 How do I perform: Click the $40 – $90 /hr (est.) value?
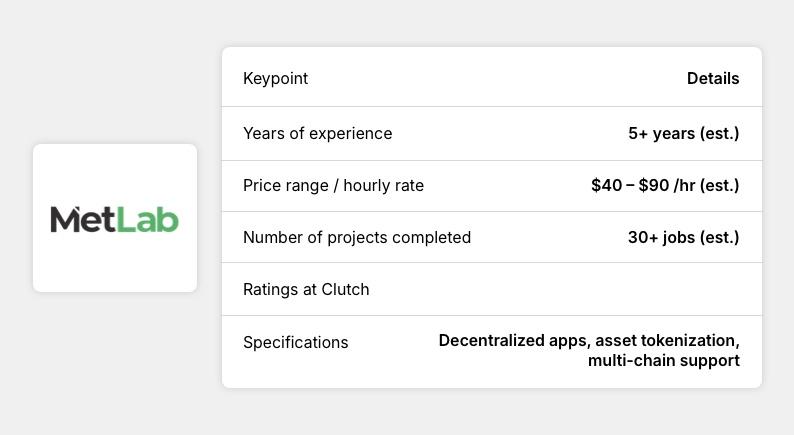tap(665, 185)
